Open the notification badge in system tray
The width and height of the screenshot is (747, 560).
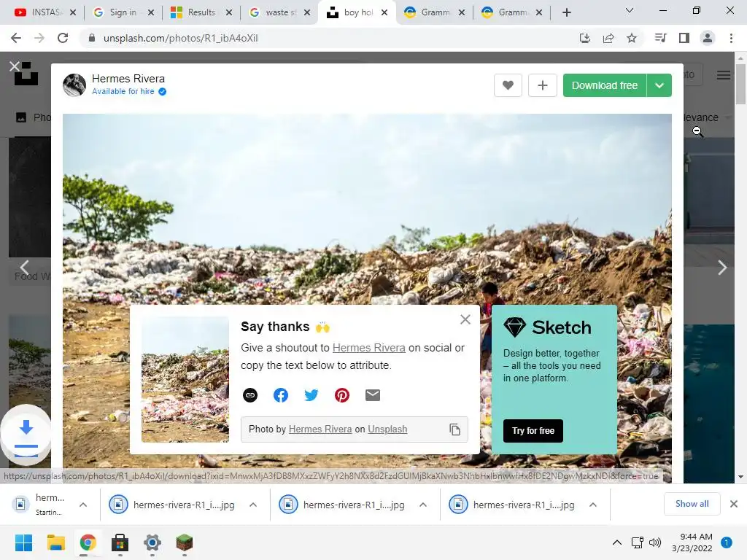click(x=727, y=542)
